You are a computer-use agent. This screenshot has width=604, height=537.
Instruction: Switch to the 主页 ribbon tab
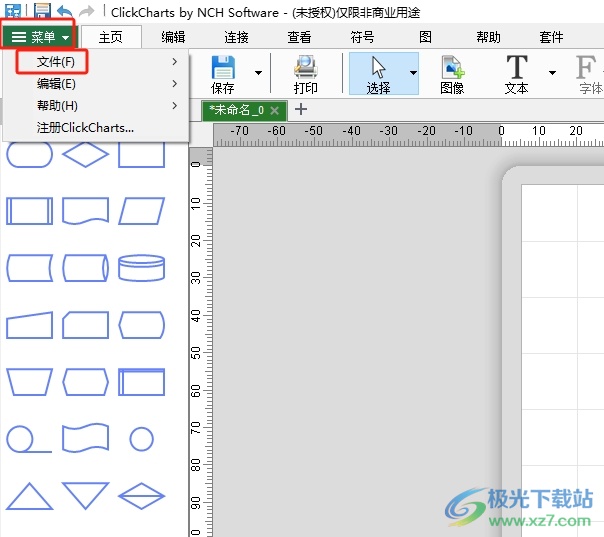[x=111, y=37]
